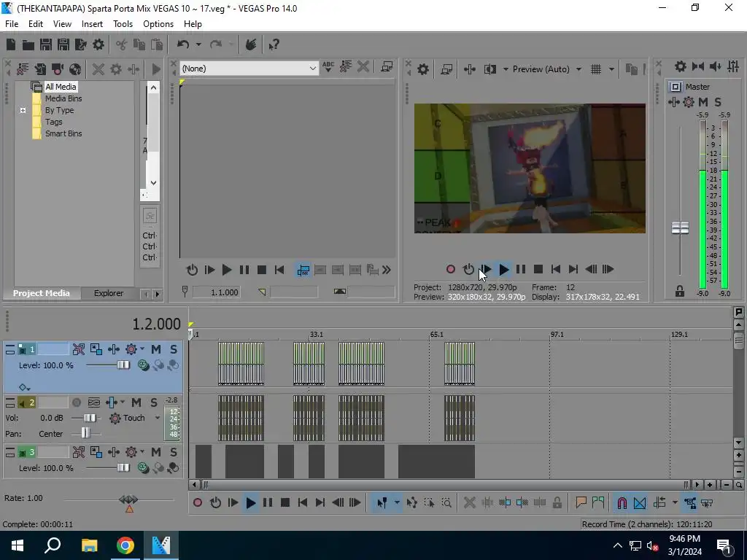Open the Help menu
Viewport: 747px width, 560px height.
pos(193,24)
